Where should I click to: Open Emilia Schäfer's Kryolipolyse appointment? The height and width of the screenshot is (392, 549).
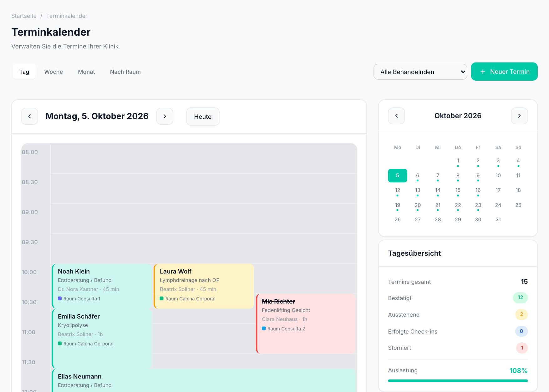[x=102, y=339]
